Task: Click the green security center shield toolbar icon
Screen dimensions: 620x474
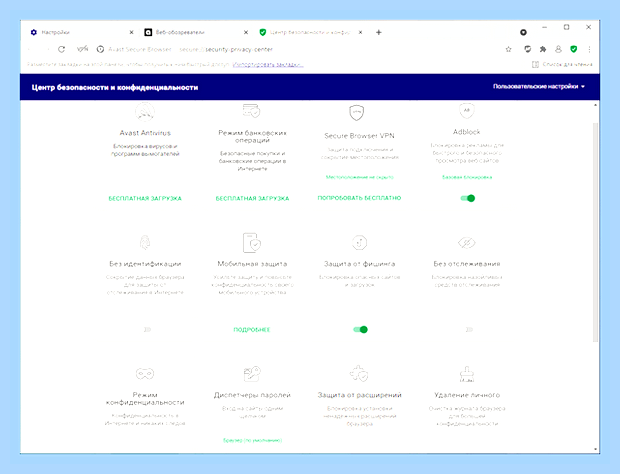Action: 574,49
